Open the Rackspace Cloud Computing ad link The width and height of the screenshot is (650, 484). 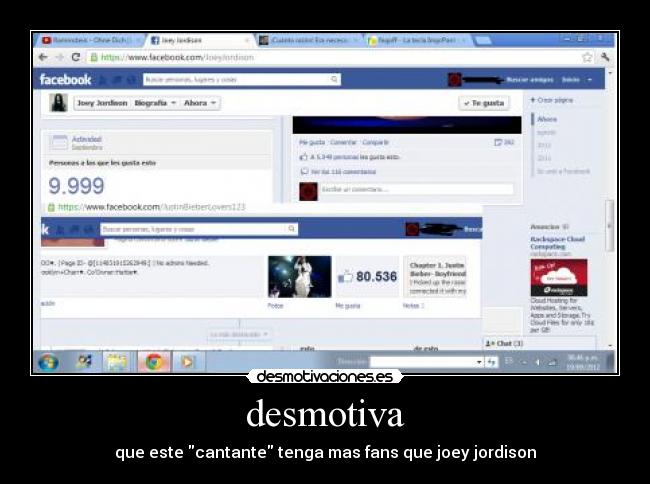tap(557, 242)
